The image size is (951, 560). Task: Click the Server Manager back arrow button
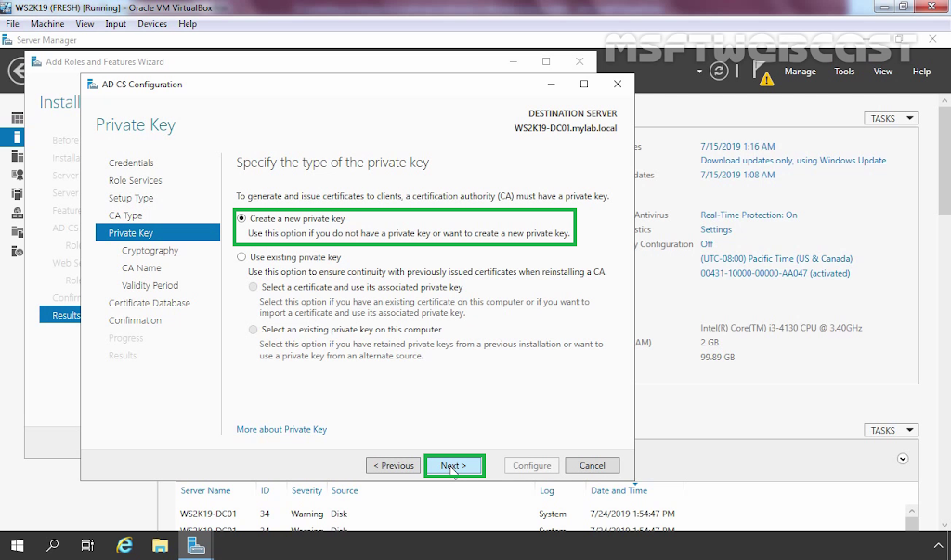point(17,71)
